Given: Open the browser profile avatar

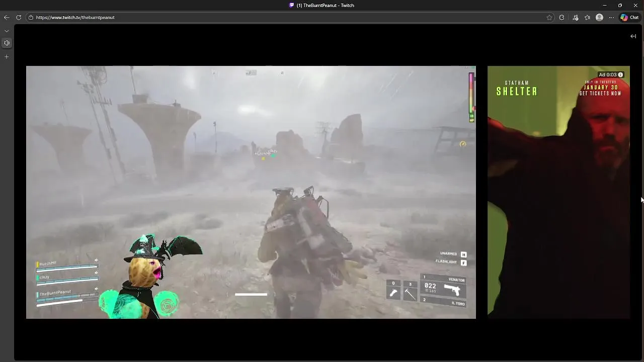Looking at the screenshot, I should point(599,17).
